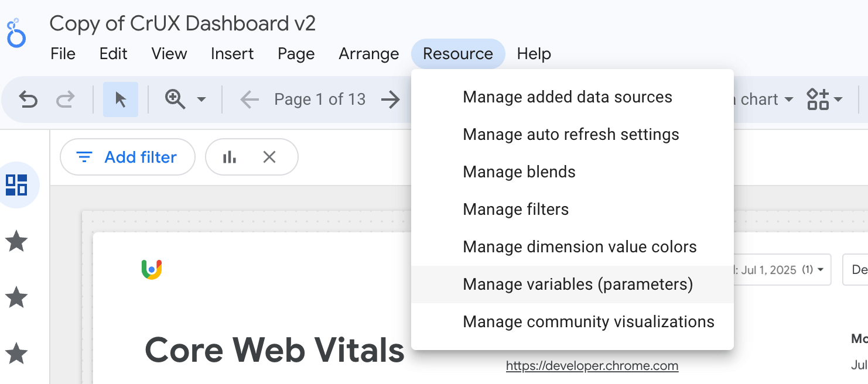Go to previous page with left arrow

pos(249,99)
